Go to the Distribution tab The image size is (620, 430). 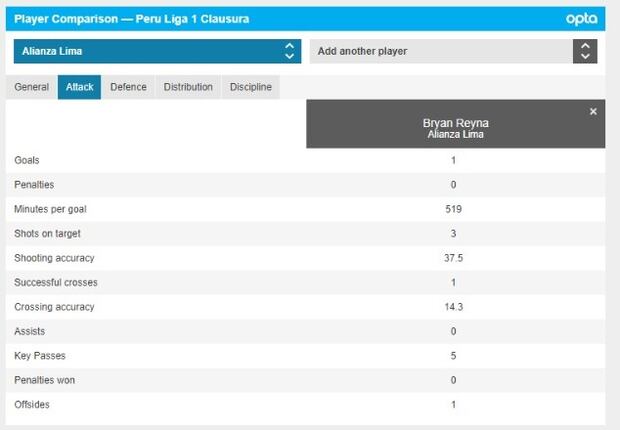coord(188,87)
